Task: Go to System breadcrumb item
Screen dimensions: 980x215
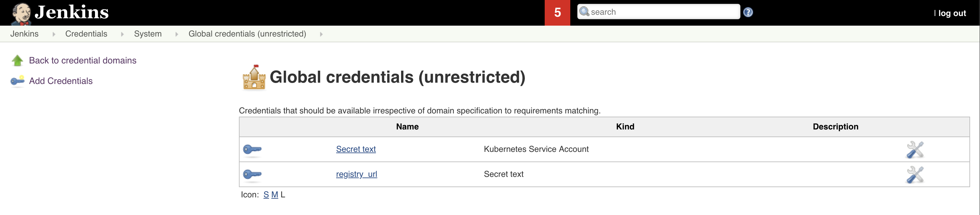Action: (148, 34)
